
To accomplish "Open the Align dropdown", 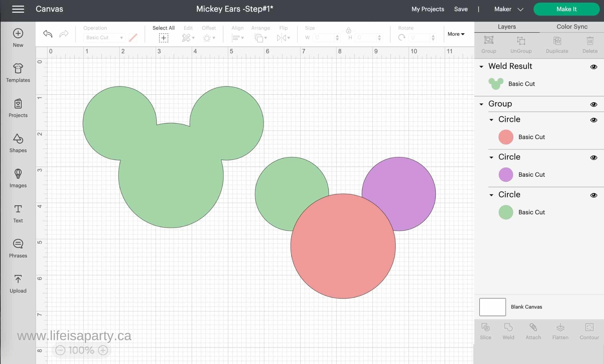I will click(237, 38).
